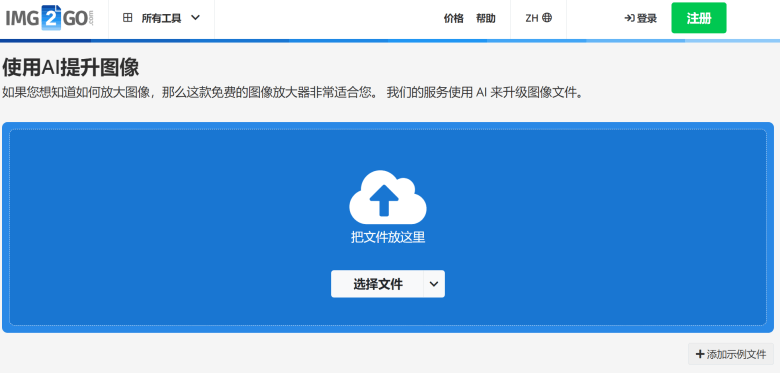Screen dimensions: 780x373
Task: Click the plus icon in 添加示例文件
Action: (x=700, y=354)
